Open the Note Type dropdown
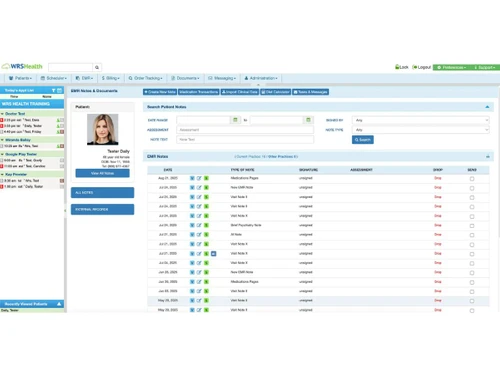This screenshot has height=375, width=500. pos(421,130)
